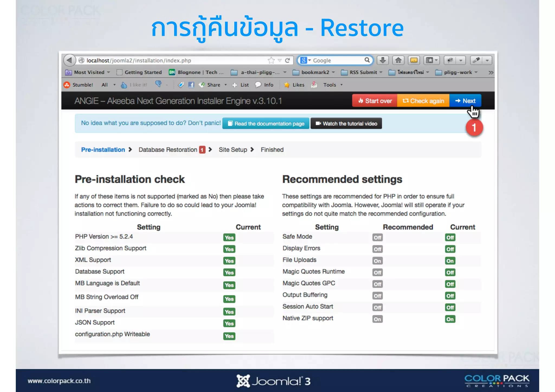The image size is (555, 392).
Task: Reload the page with the refresh icon
Action: coord(288,60)
